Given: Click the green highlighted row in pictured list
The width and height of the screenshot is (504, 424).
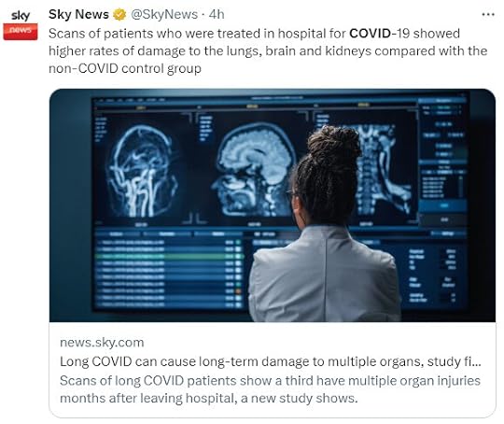Looking at the screenshot, I should pos(169,257).
